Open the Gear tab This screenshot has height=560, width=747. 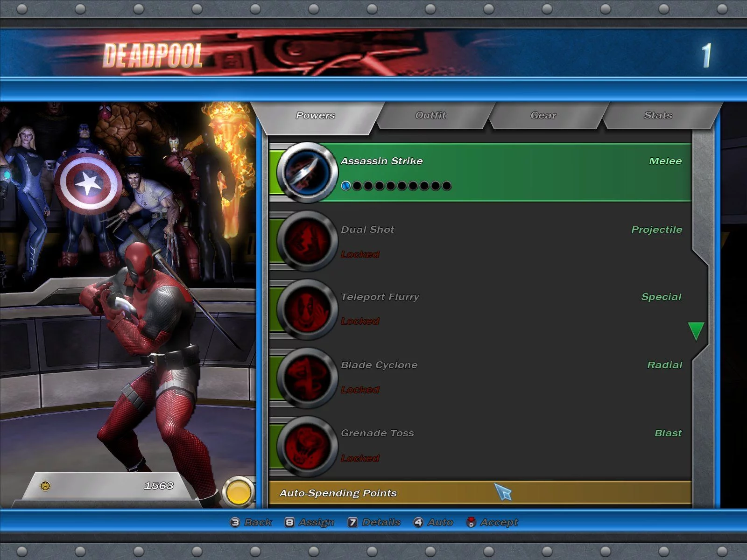[x=543, y=115]
